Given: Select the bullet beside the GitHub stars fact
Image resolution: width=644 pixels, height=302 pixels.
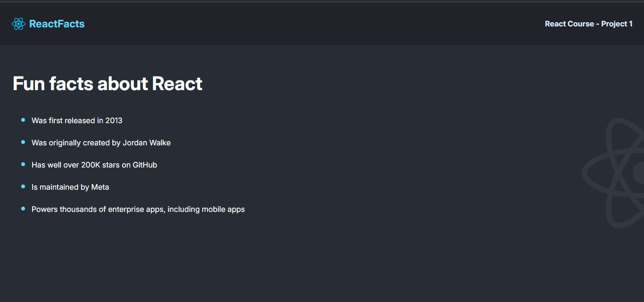Looking at the screenshot, I should point(22,165).
